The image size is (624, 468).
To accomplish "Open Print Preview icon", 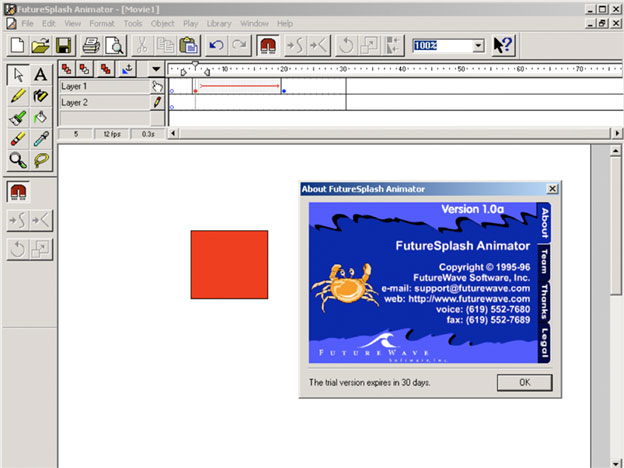I will 115,45.
